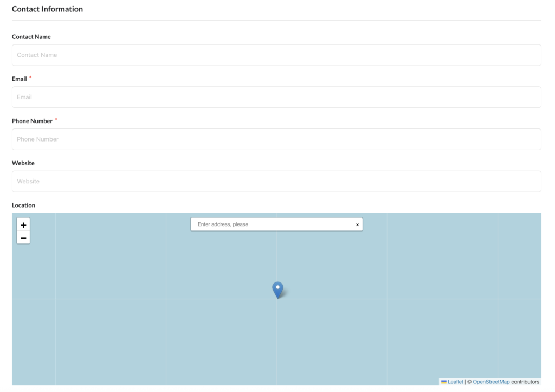
Task: Click the Email field label
Action: (x=20, y=79)
